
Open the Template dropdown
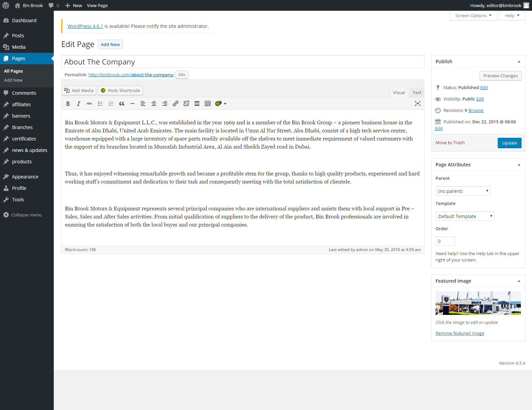pos(465,216)
